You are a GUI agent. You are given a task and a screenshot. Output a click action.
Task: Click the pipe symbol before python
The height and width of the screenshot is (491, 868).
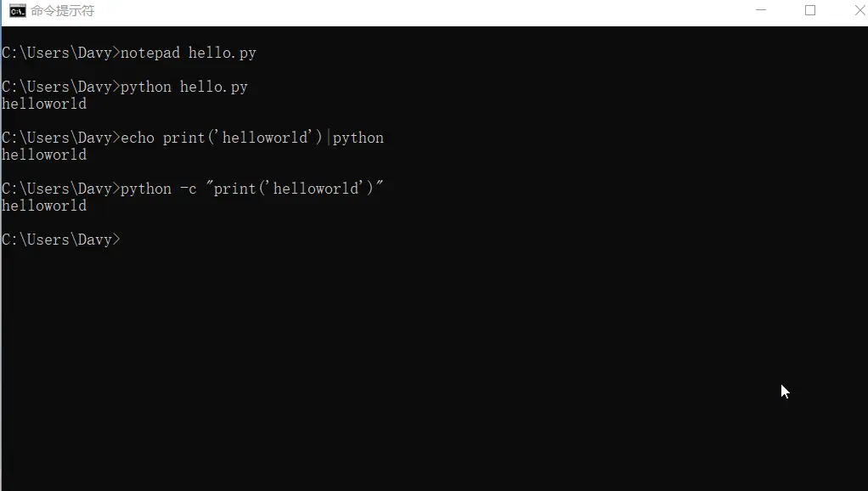tap(329, 137)
